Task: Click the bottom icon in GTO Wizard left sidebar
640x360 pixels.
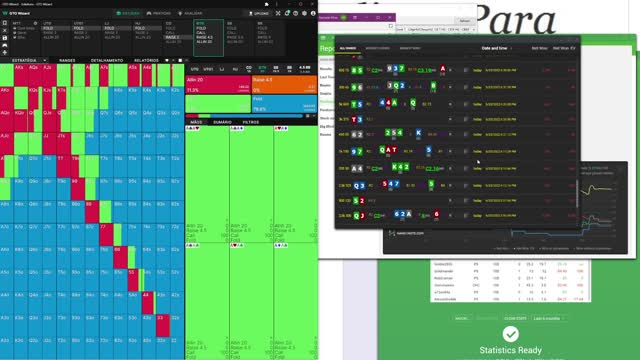Action: tap(4, 53)
